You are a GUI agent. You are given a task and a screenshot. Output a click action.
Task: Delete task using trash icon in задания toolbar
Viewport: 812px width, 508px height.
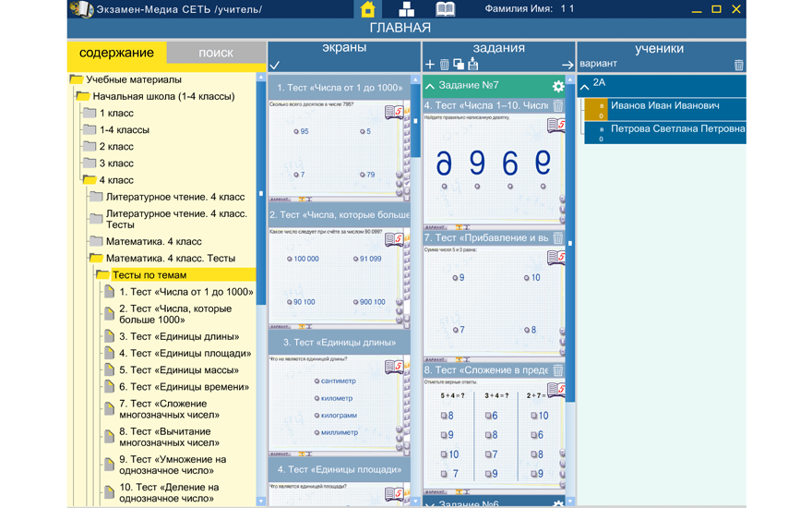coord(445,65)
